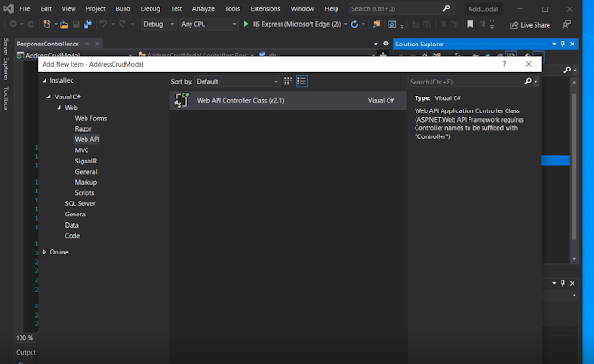Open the Toolbox side tab
Image resolution: width=594 pixels, height=364 pixels.
click(x=6, y=98)
